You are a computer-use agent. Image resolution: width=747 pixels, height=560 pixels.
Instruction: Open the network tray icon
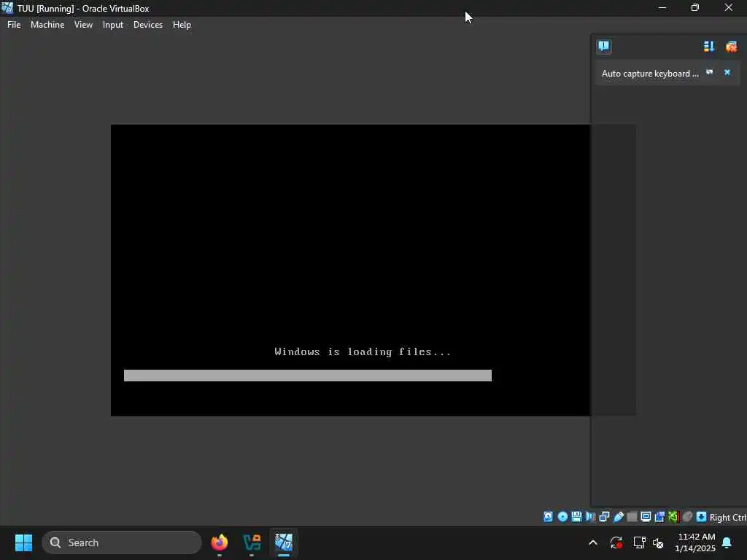(639, 542)
